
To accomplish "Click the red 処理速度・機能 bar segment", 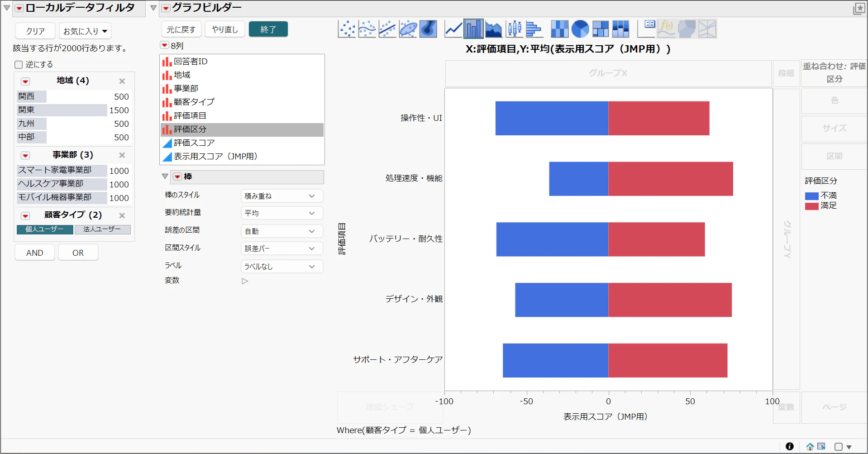I will tap(671, 179).
